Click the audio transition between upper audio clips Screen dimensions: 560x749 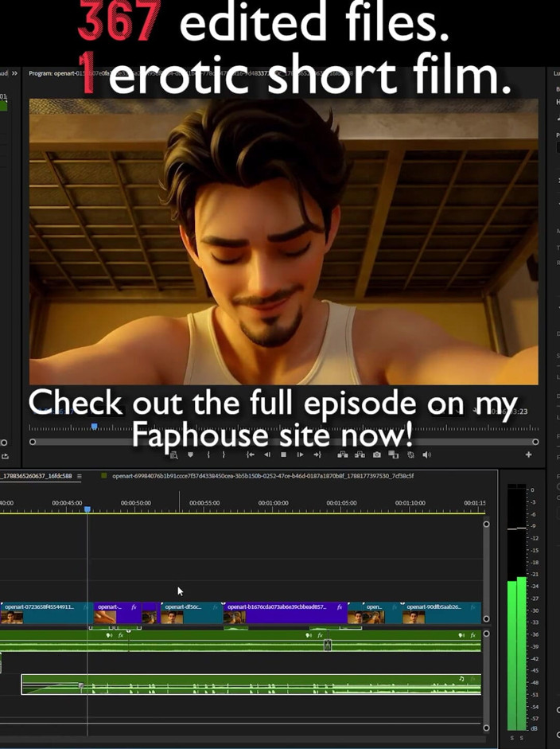[328, 645]
